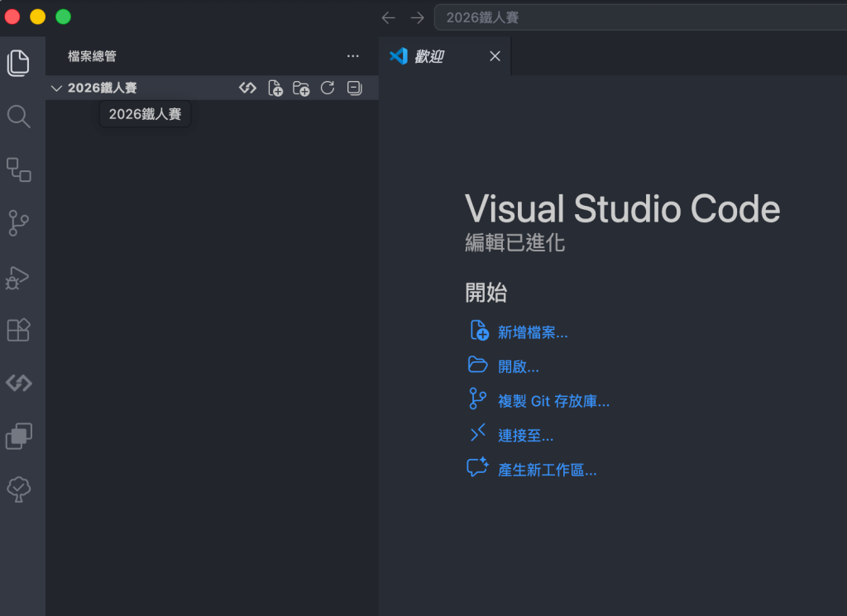
Task: Click the 編輯已進化 subtitle text
Action: coord(514,243)
